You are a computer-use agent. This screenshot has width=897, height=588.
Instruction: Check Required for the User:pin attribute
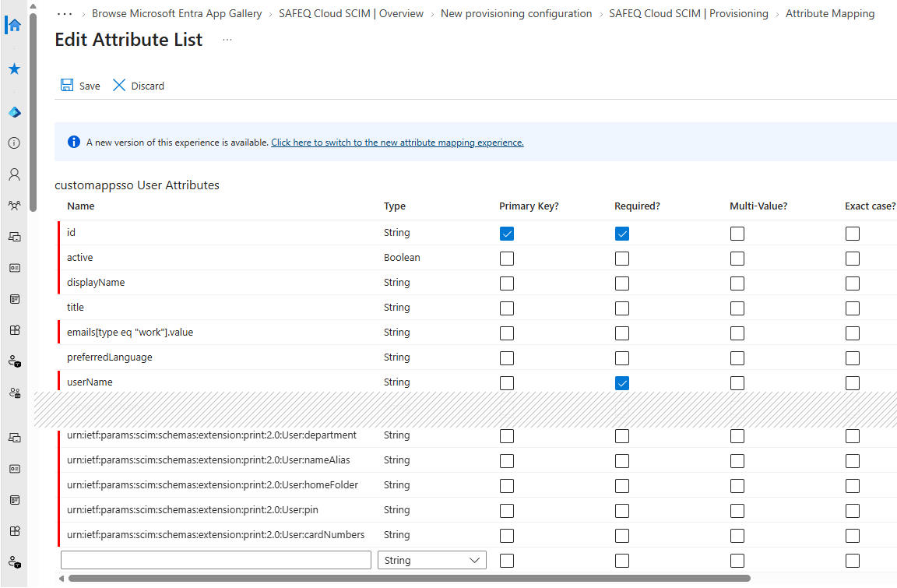[622, 511]
